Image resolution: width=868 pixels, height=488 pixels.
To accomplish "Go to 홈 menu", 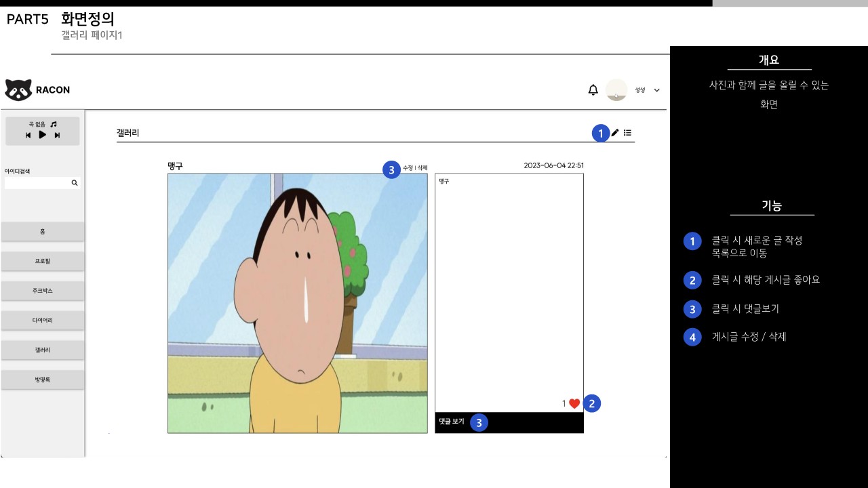I will [42, 232].
